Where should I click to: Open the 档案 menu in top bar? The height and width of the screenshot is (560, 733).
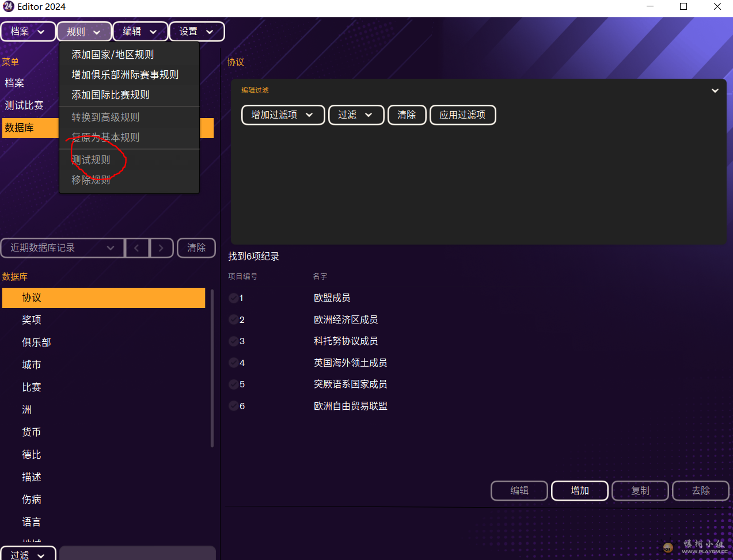(x=28, y=32)
